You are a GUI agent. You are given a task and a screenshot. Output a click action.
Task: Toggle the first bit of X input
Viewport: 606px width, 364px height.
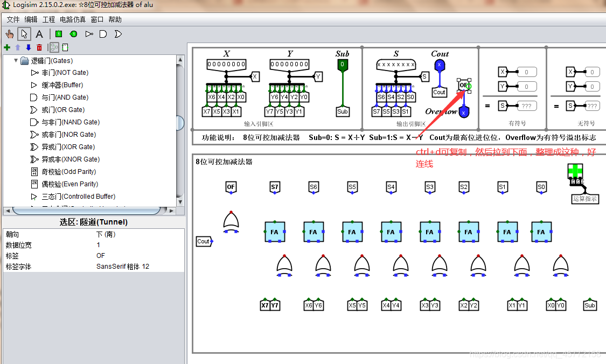210,64
